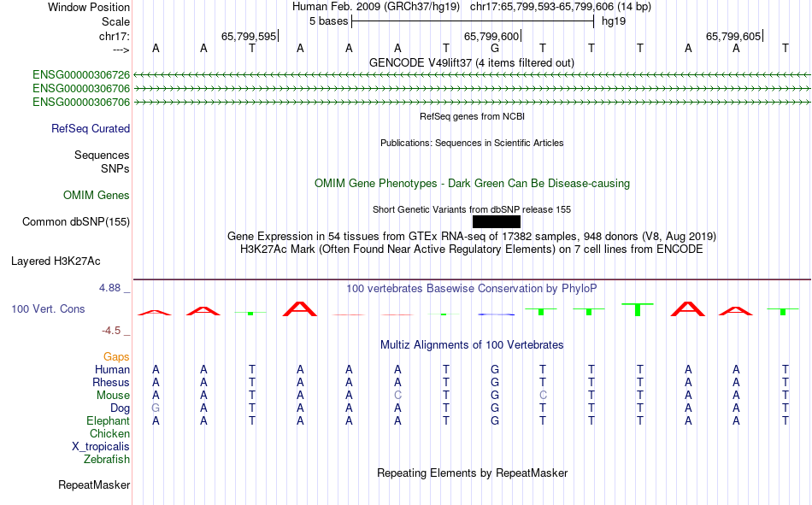
Task: Select the Elephant species row label
Action: (x=109, y=421)
